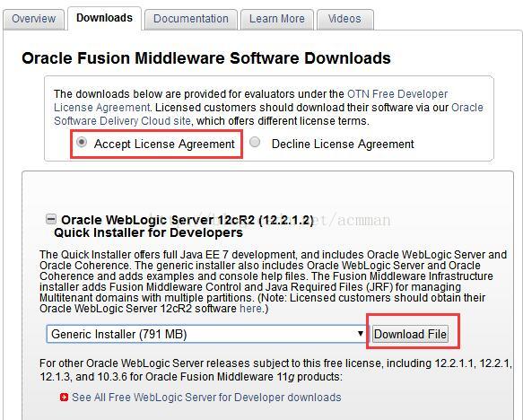Open the Learn More tab
This screenshot has width=523, height=420.
pyautogui.click(x=277, y=19)
